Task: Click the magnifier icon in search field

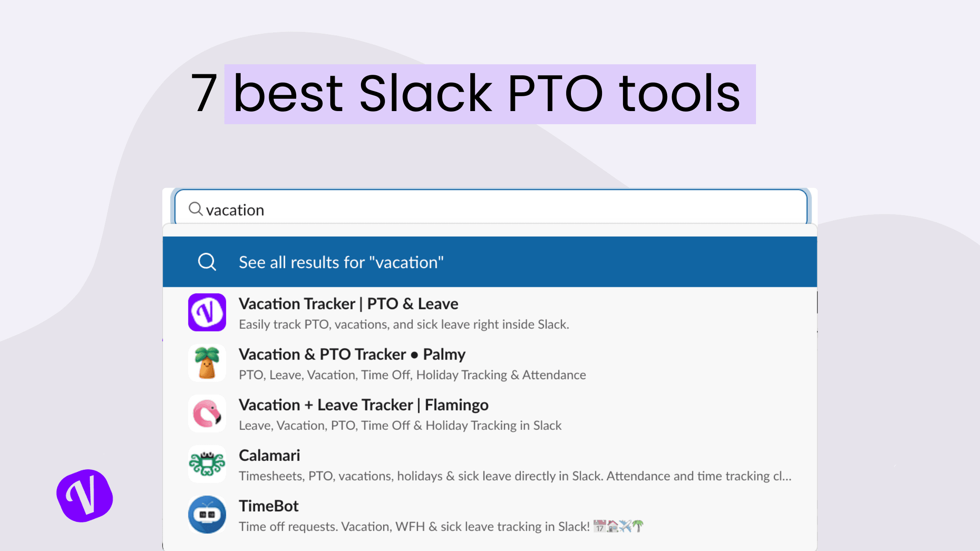Action: pos(195,209)
